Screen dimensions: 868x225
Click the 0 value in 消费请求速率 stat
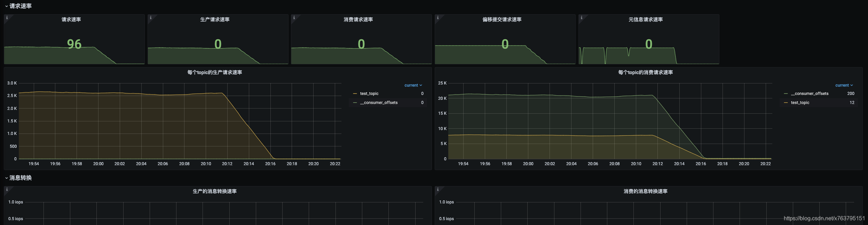tap(361, 44)
